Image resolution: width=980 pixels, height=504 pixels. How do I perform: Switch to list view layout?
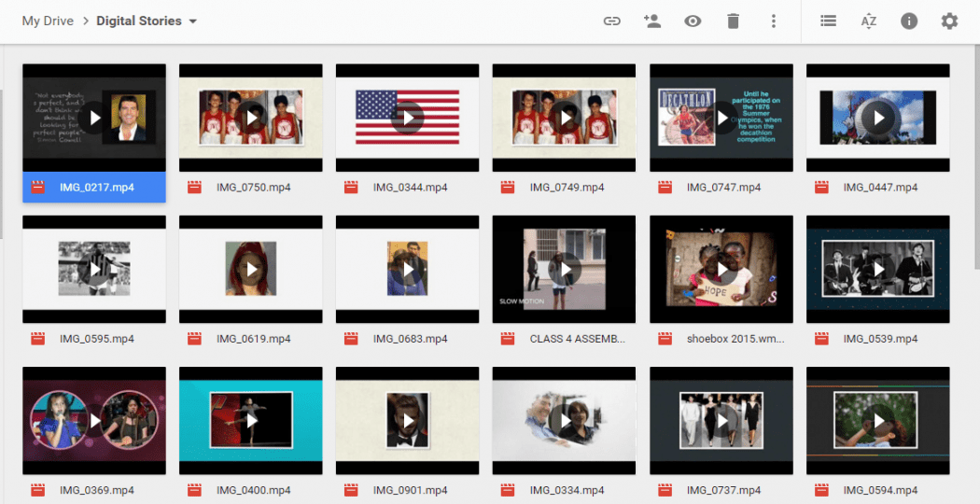click(828, 21)
